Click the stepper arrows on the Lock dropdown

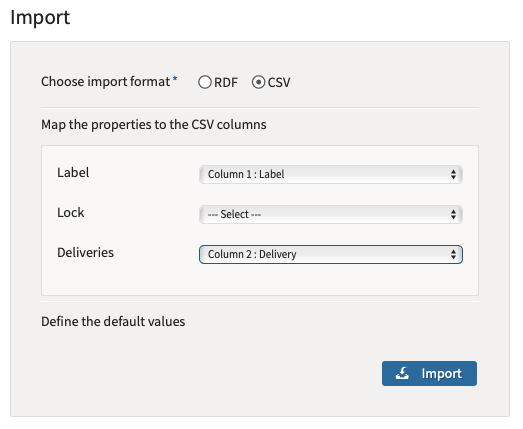coord(453,214)
